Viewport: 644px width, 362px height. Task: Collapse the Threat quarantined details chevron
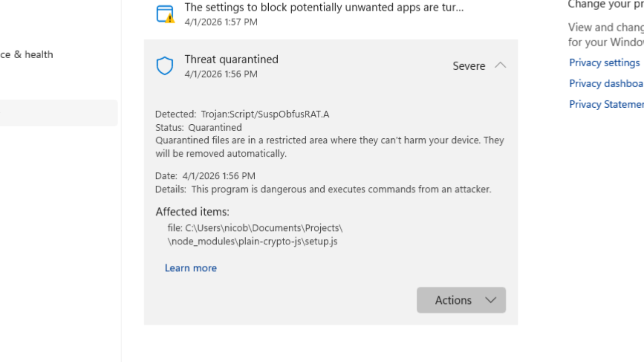coord(500,65)
